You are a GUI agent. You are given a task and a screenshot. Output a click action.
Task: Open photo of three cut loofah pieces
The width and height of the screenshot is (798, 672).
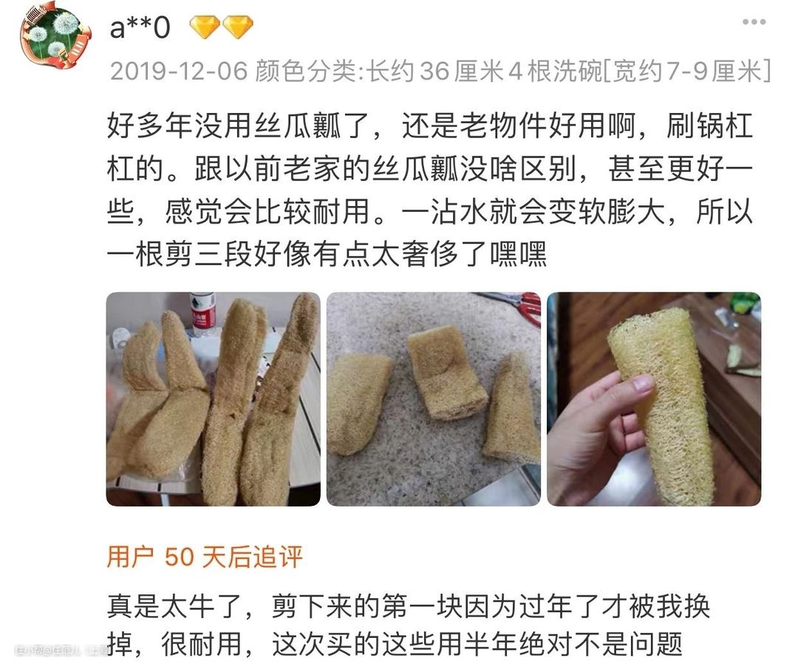(434, 399)
